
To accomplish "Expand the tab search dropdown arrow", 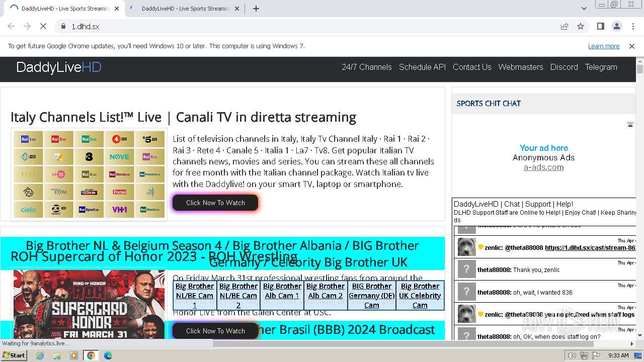I will pyautogui.click(x=584, y=9).
